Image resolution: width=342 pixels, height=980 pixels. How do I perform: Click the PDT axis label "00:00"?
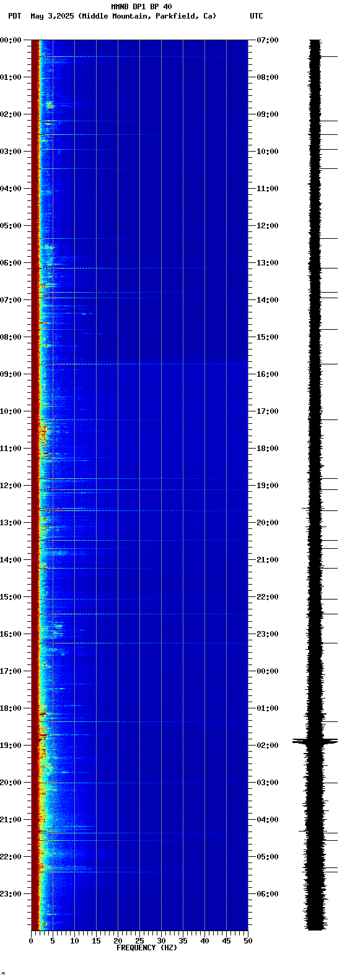pos(11,40)
